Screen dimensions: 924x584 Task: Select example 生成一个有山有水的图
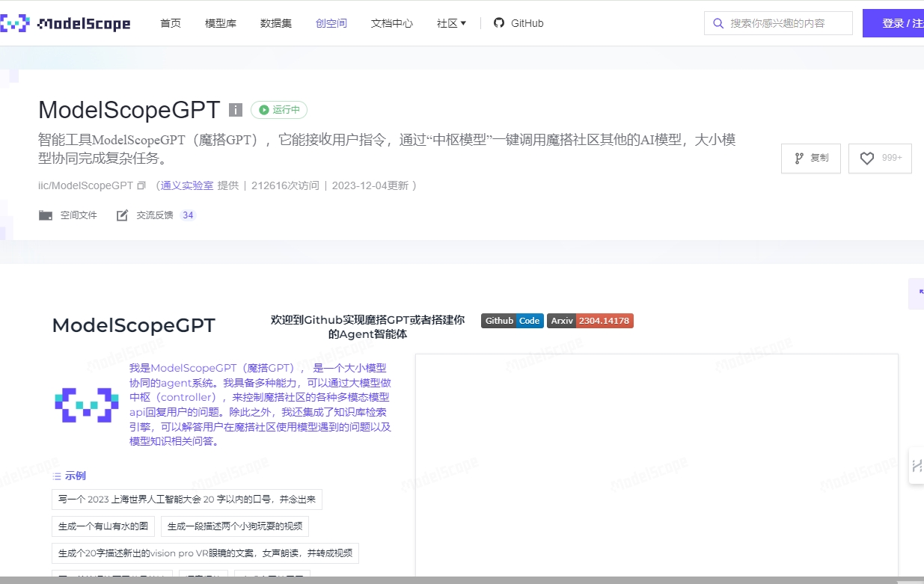tap(103, 526)
